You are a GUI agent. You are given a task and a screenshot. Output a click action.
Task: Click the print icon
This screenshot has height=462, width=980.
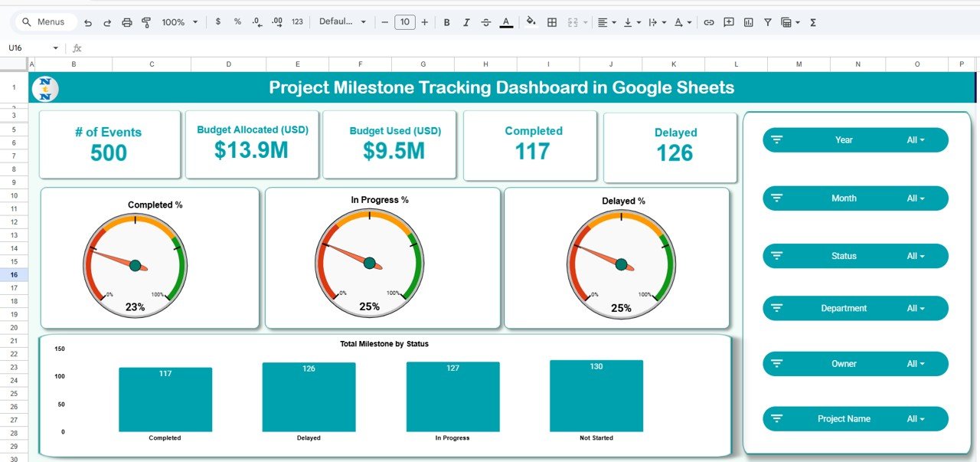(127, 22)
